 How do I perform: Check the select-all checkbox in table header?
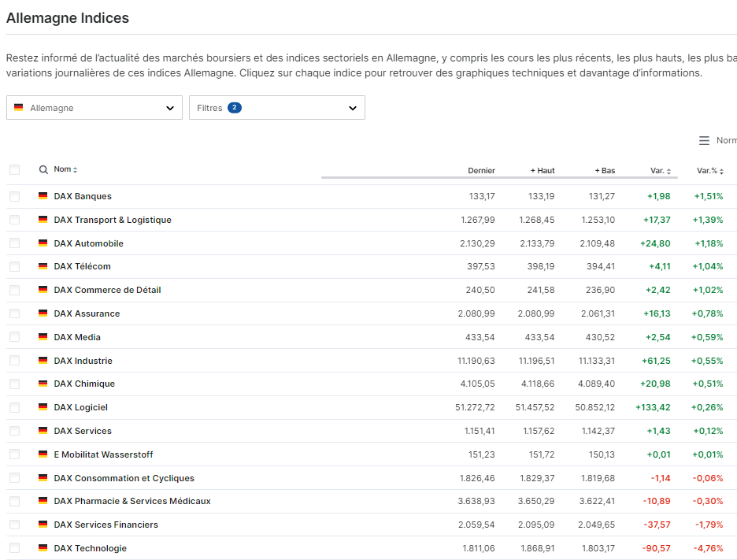click(x=14, y=170)
